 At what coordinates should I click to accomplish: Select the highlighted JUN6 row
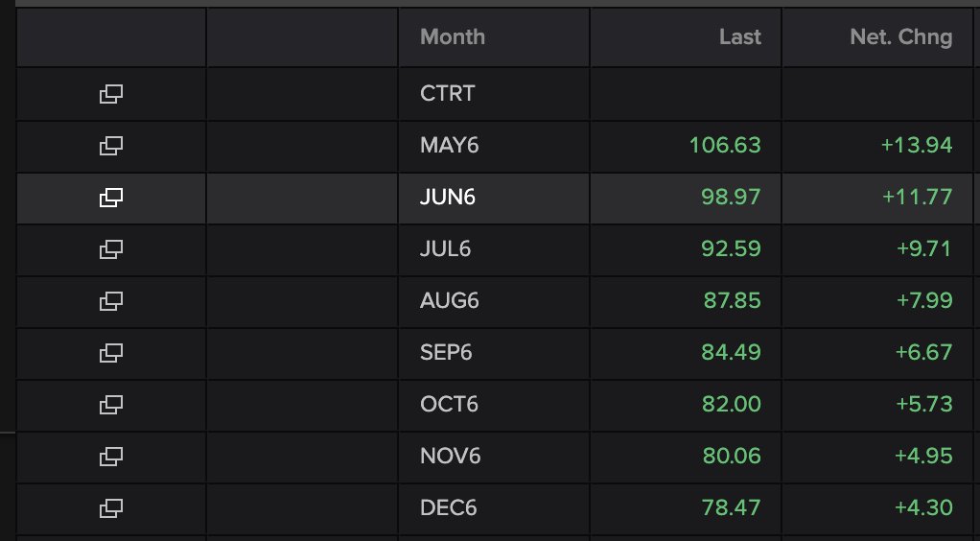coord(495,199)
